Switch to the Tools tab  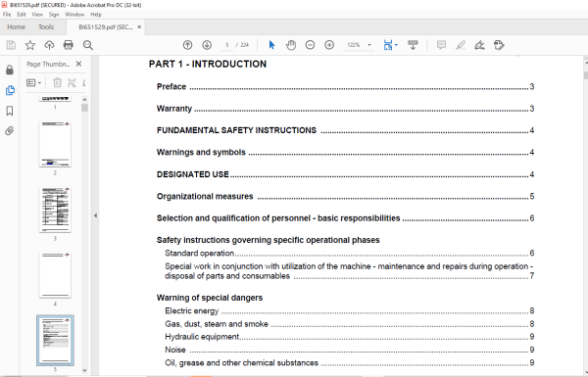pyautogui.click(x=46, y=27)
